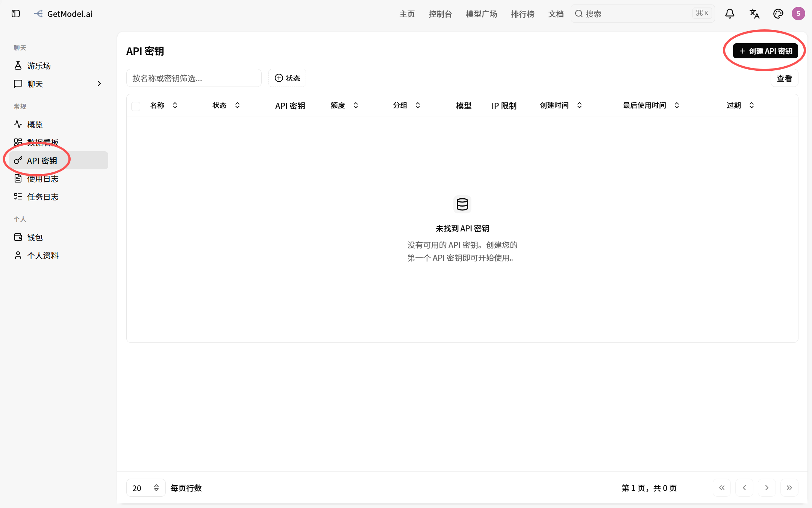Image resolution: width=812 pixels, height=508 pixels.
Task: Click the API 密钥 page title
Action: [145, 51]
